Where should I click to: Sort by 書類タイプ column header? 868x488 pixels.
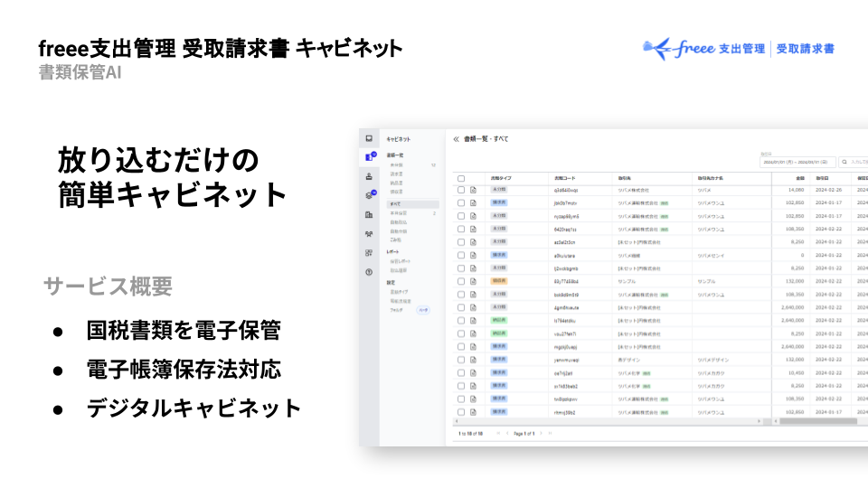pos(501,178)
